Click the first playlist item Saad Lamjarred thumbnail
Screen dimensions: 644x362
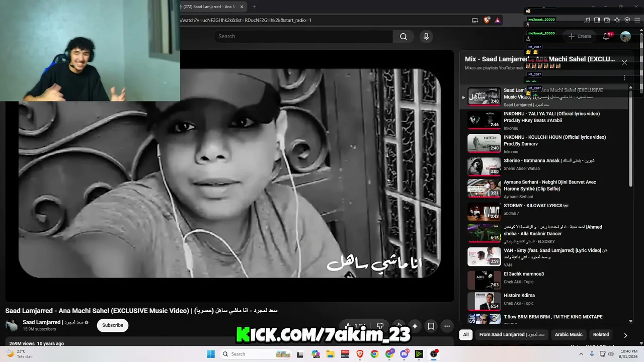484,97
